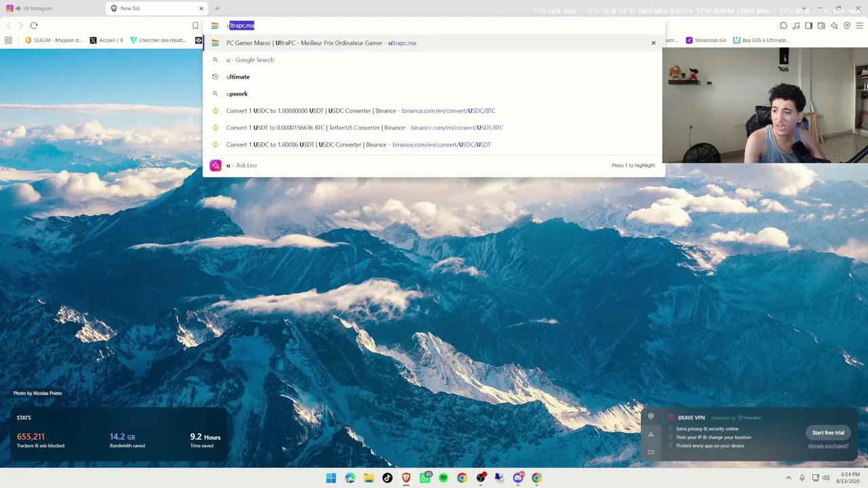Screen dimensions: 868x488
Task: Choose the 'u - Google Search' suggestion
Action: [x=434, y=60]
